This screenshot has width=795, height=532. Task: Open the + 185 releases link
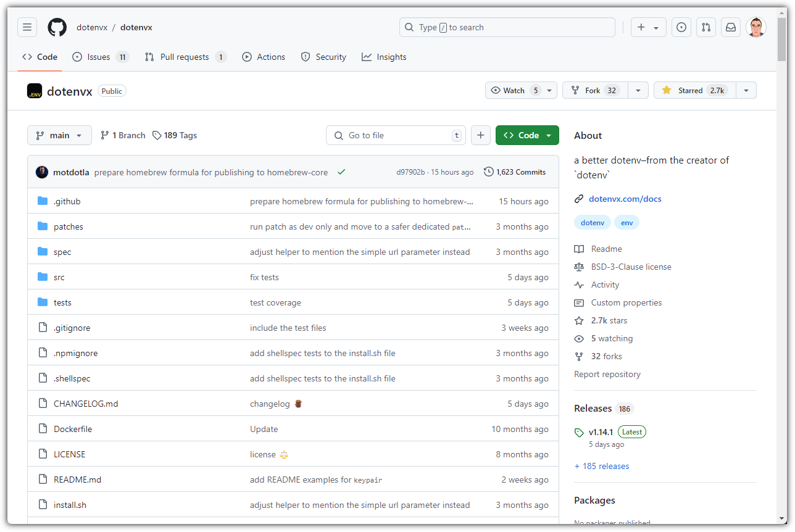(602, 466)
